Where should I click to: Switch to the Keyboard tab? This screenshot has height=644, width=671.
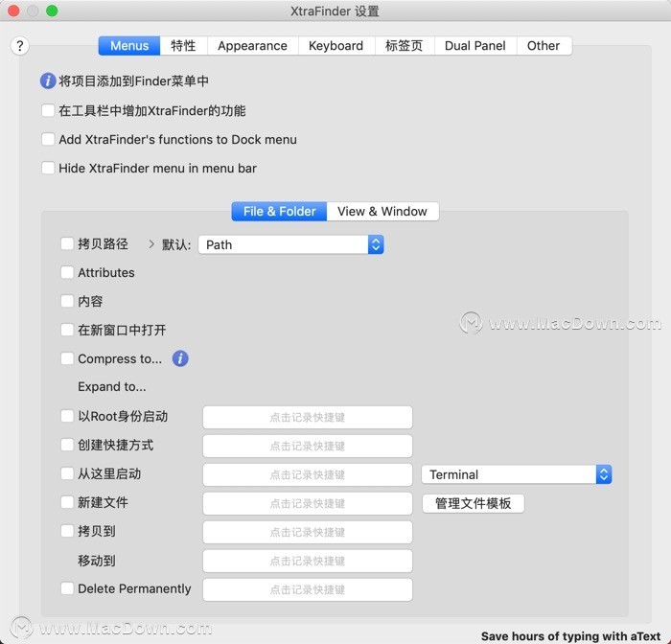335,46
